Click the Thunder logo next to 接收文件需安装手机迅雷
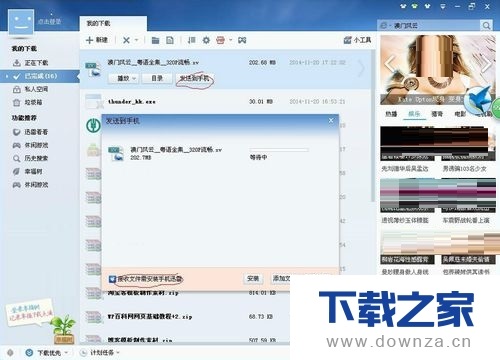This screenshot has width=500, height=360. [x=112, y=279]
